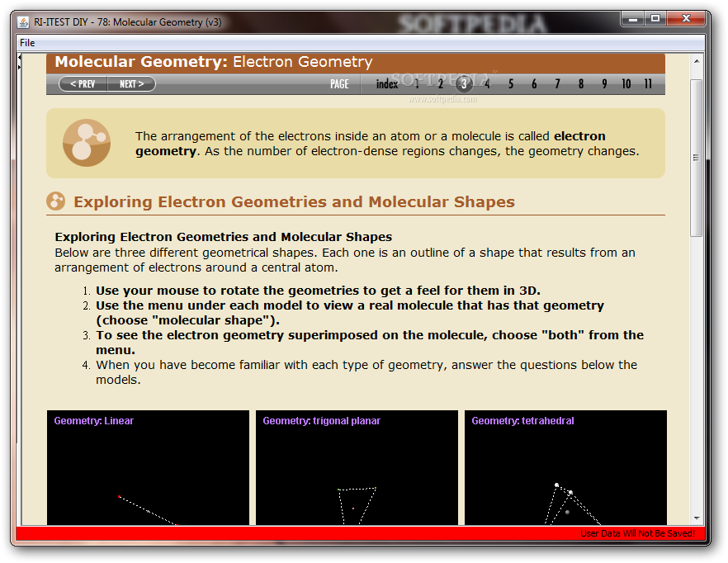Click the scrollbar down arrow

coord(697,518)
